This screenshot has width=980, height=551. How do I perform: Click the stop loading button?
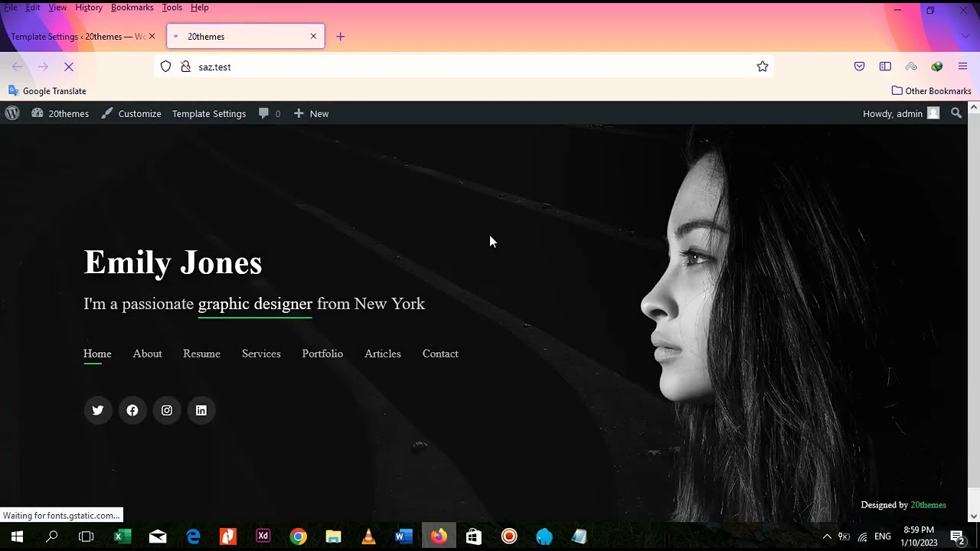coord(69,67)
